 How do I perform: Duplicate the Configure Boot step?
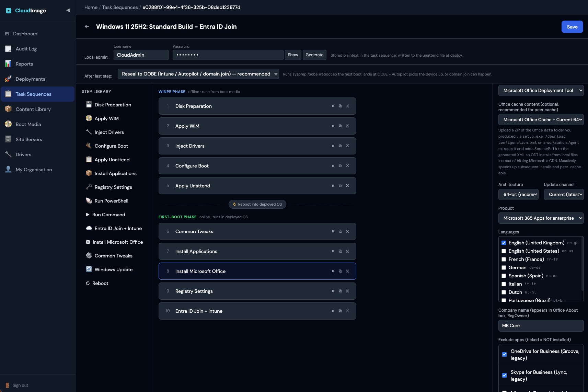340,166
